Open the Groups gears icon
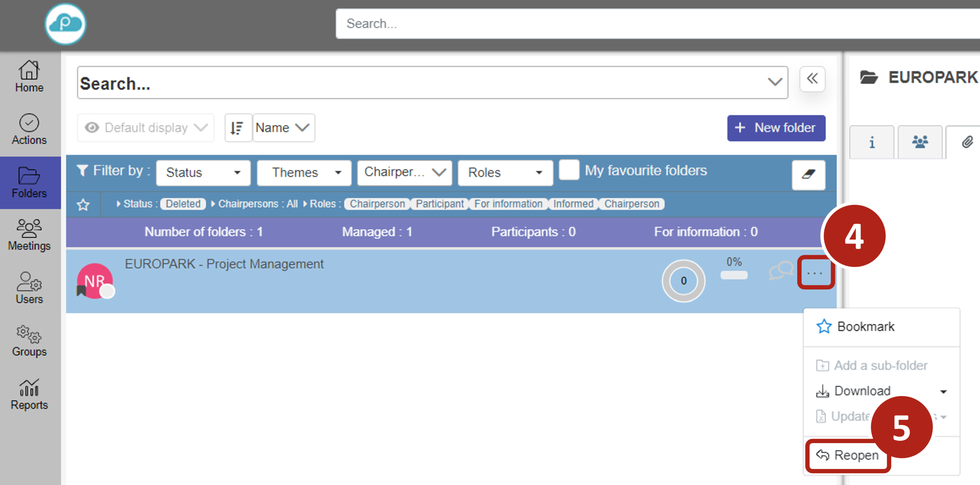Screen dimensions: 980x485 [x=29, y=340]
